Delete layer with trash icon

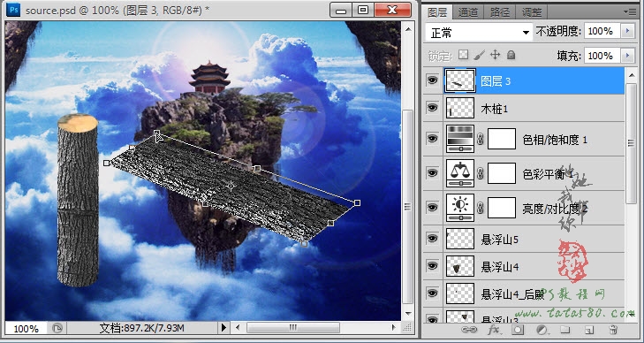click(613, 330)
